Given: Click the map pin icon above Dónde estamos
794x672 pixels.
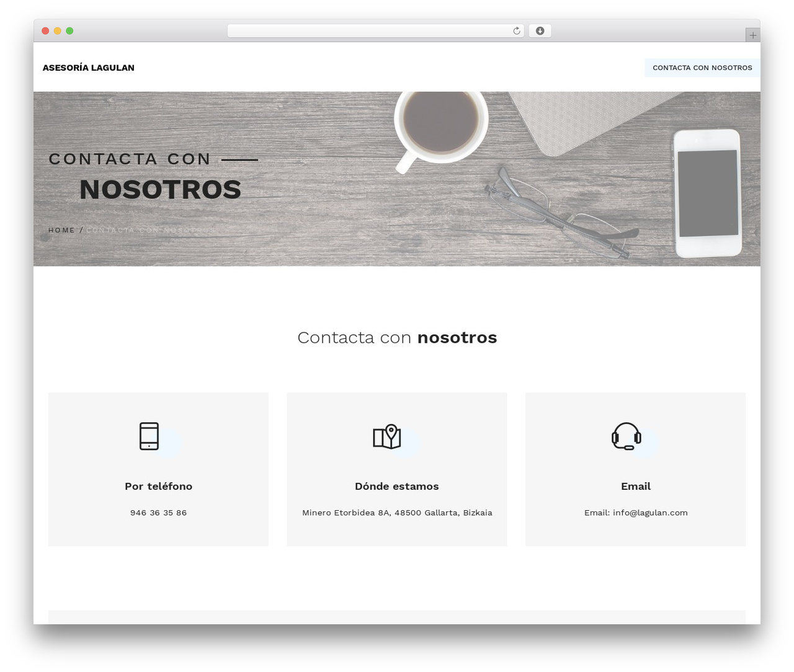Looking at the screenshot, I should click(387, 436).
